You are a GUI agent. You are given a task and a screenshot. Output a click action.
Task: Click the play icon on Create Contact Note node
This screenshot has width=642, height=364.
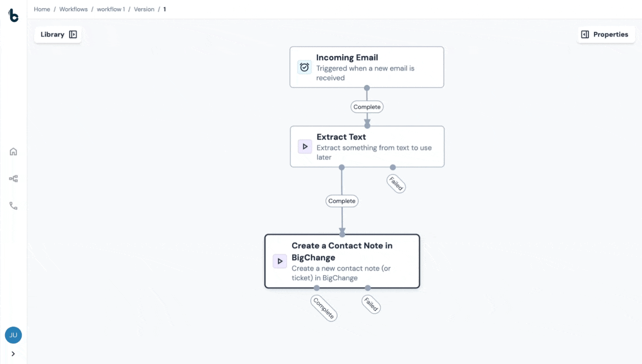pos(280,261)
